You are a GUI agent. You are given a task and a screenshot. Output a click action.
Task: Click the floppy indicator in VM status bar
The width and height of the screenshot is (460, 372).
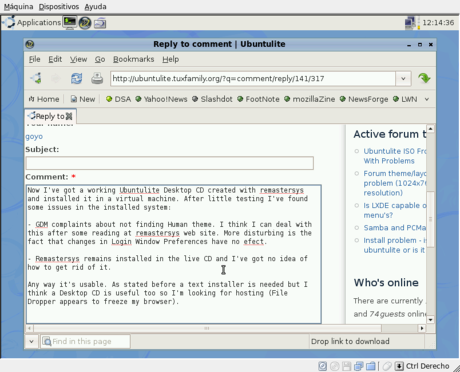347,366
